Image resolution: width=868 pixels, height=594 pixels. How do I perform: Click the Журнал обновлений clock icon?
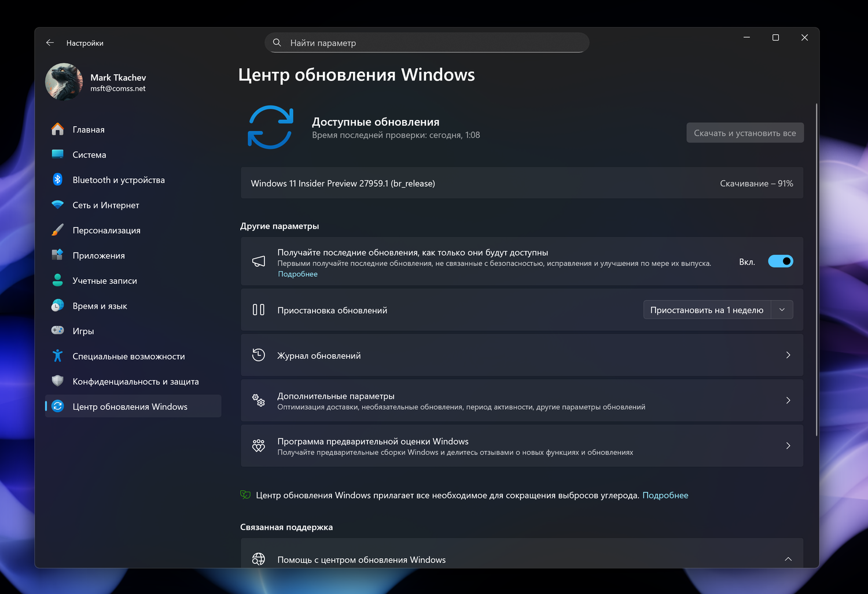[x=258, y=355]
